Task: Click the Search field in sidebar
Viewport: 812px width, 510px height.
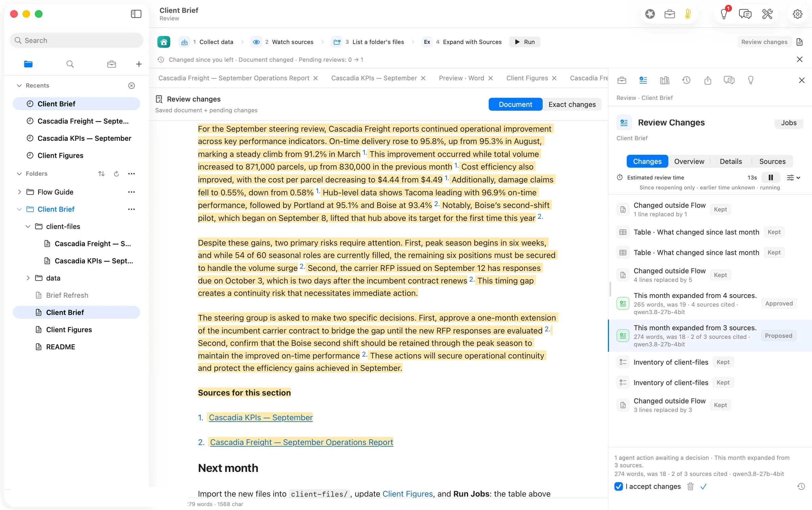Action: pyautogui.click(x=76, y=40)
